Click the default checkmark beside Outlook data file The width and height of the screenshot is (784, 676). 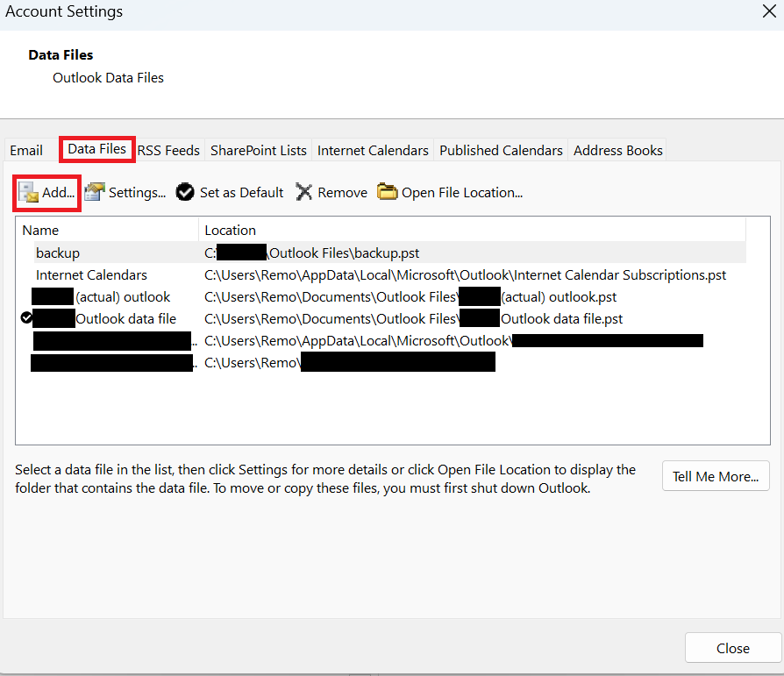click(x=25, y=317)
